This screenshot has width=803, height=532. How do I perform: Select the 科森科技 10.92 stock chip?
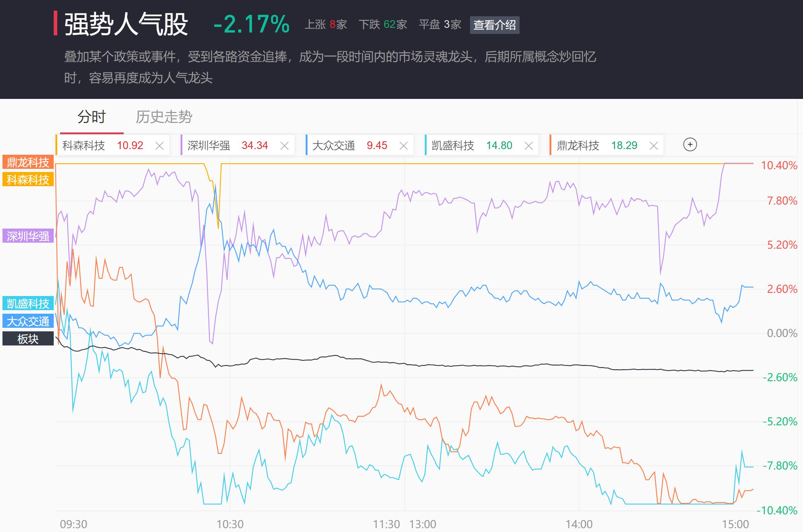(x=102, y=146)
